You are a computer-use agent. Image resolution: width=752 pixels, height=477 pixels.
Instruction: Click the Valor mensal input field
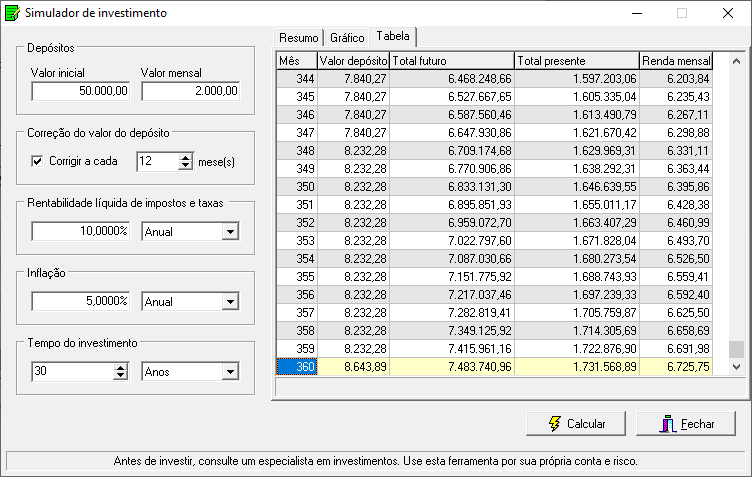point(190,91)
